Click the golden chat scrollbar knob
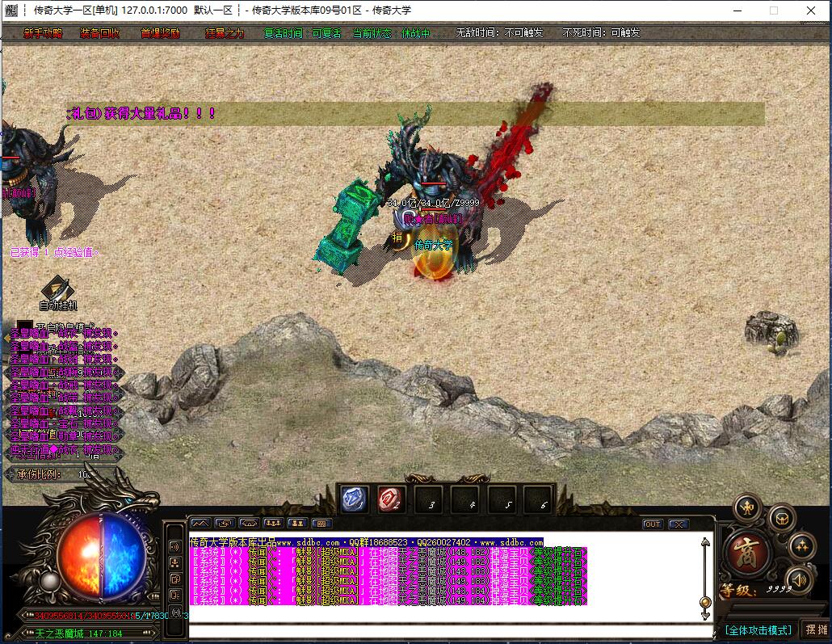 (x=705, y=603)
